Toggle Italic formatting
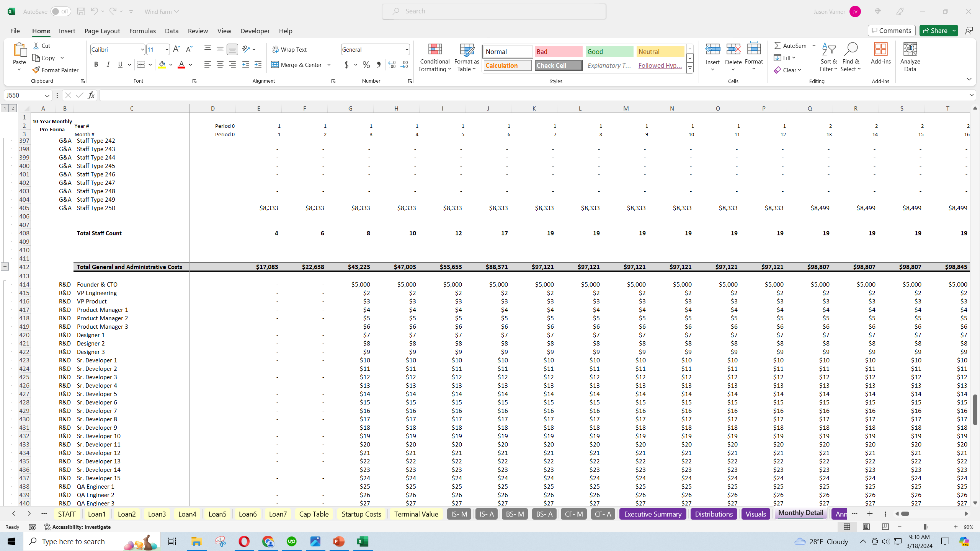 click(108, 65)
